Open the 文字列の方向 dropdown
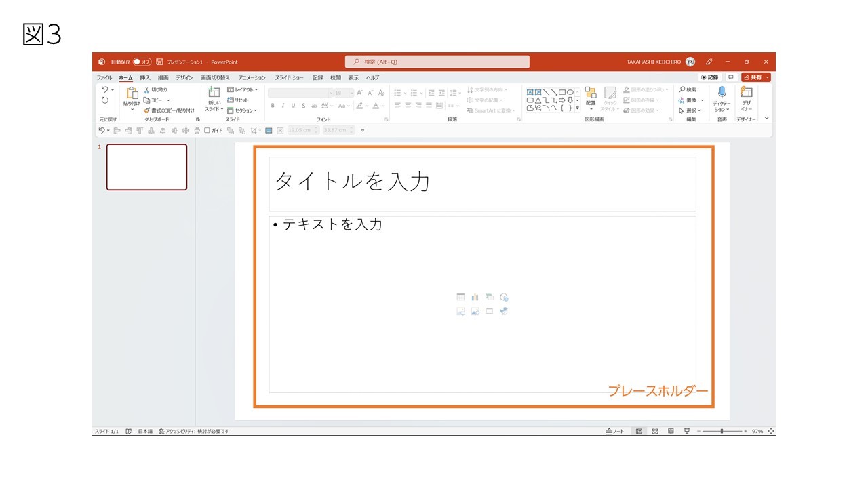Viewport: 868px width, 488px height. (x=487, y=89)
